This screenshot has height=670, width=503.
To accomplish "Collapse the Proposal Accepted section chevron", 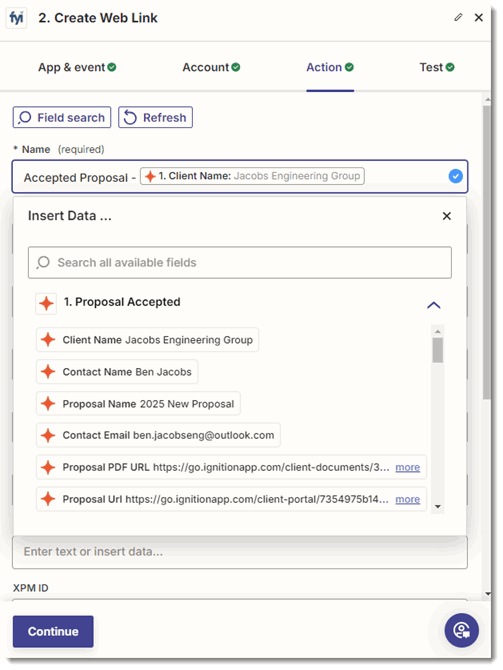I will (433, 305).
